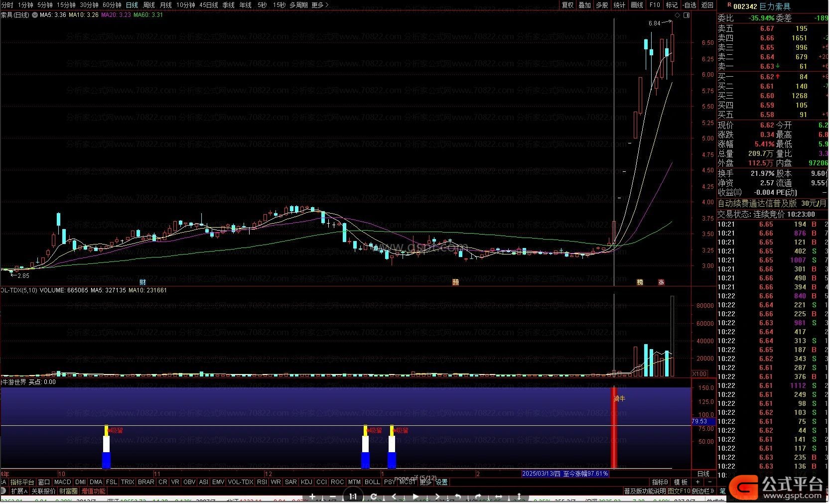Start slideshow with the play icon
The width and height of the screenshot is (831, 504).
415,497
